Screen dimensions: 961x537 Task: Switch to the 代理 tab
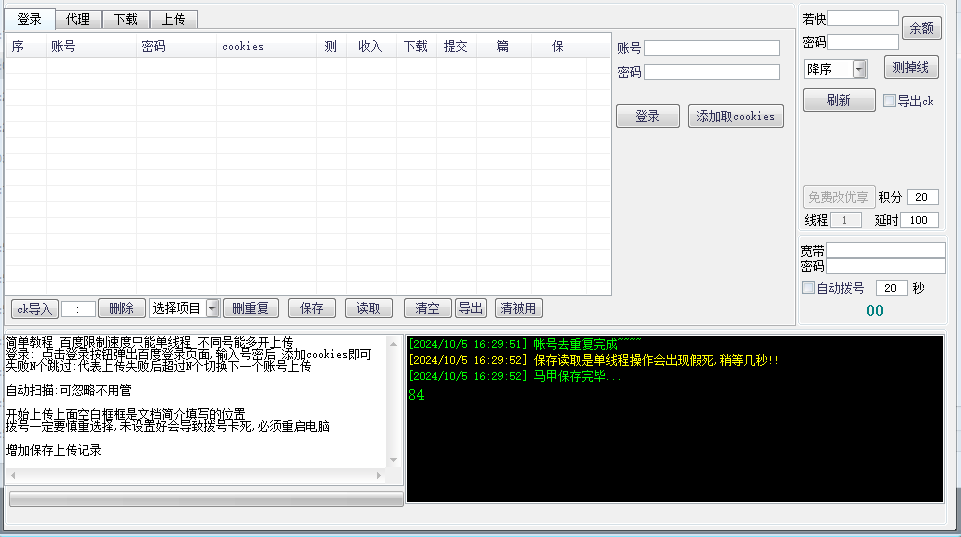(x=77, y=19)
